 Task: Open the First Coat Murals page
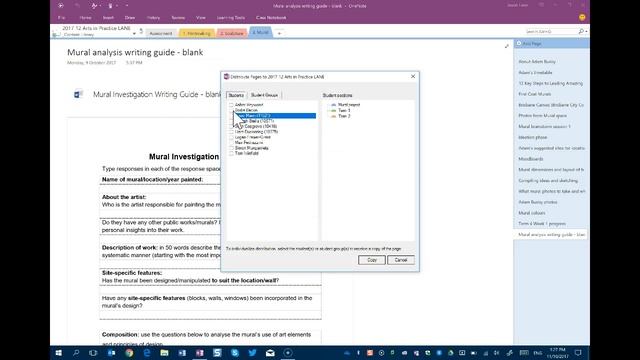(535, 94)
